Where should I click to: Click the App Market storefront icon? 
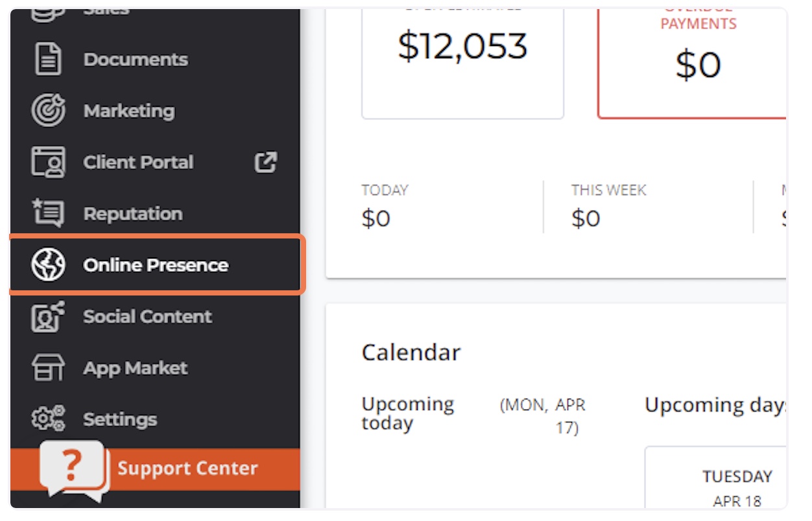tap(48, 368)
